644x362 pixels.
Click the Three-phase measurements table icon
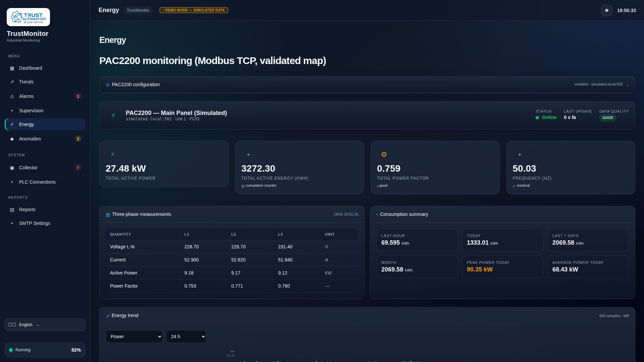108,215
